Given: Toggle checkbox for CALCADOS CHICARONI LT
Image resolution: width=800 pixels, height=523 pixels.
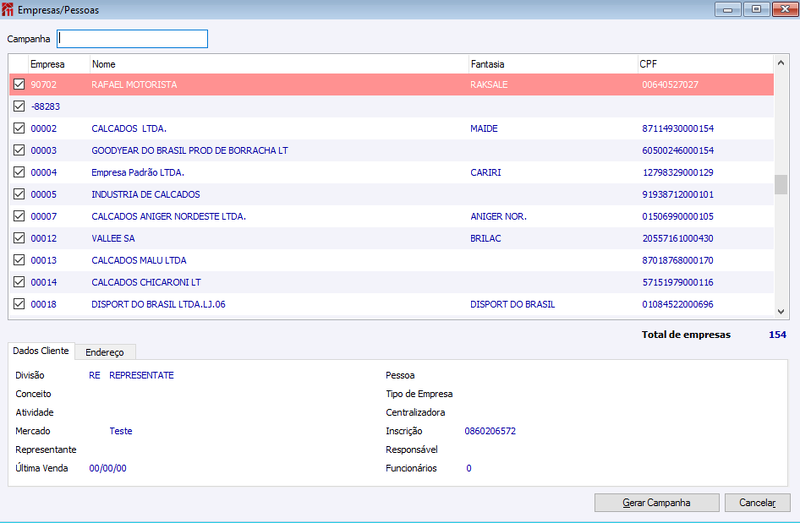Looking at the screenshot, I should [x=19, y=282].
